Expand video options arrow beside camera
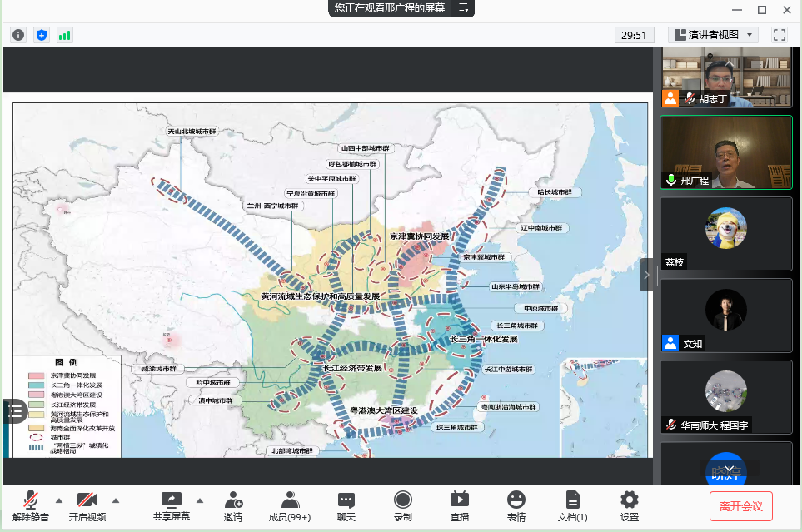 click(x=115, y=500)
